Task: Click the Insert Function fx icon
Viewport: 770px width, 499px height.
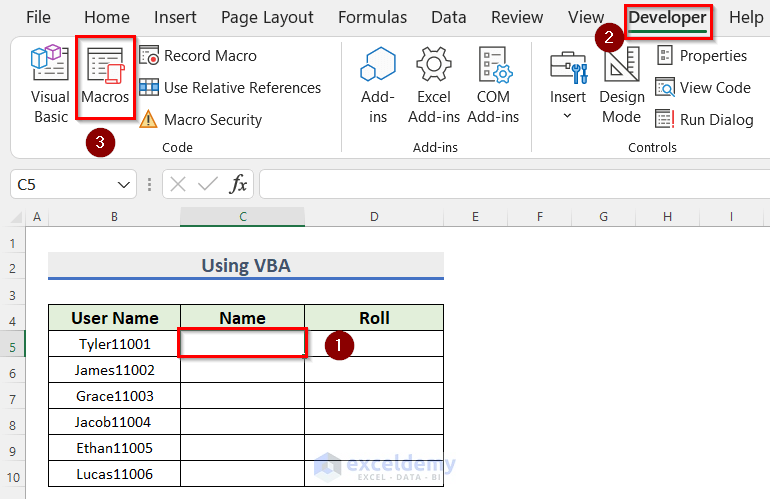Action: [238, 185]
